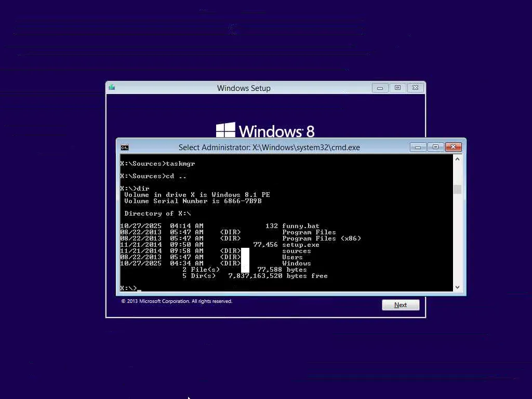
Task: Click the Windows Setup maximize button
Action: click(397, 88)
